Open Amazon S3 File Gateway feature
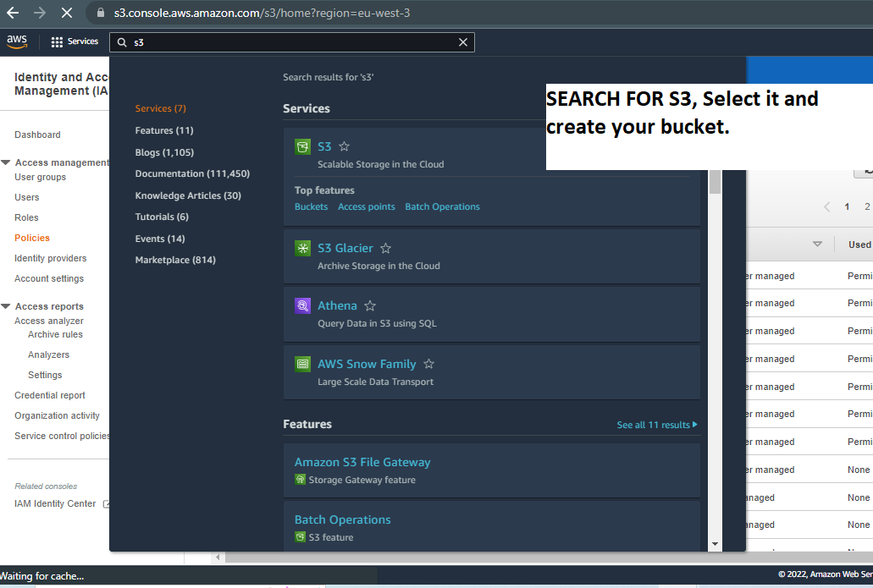This screenshot has width=873, height=588. coord(362,462)
